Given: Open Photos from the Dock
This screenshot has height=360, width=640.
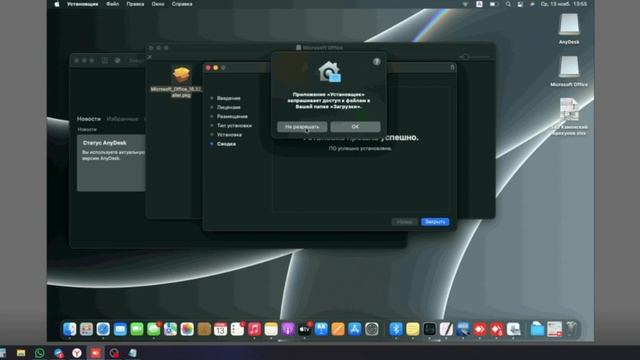Looking at the screenshot, I should (x=187, y=329).
